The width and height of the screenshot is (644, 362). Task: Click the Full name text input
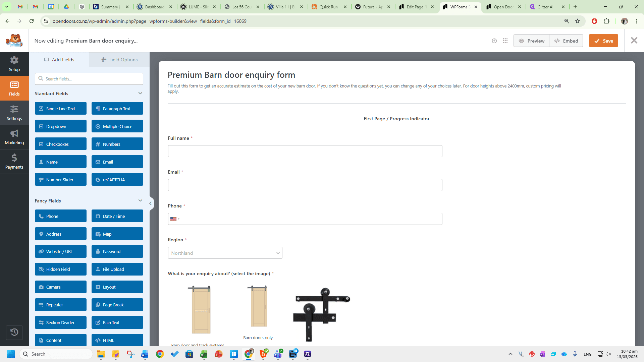pyautogui.click(x=305, y=151)
